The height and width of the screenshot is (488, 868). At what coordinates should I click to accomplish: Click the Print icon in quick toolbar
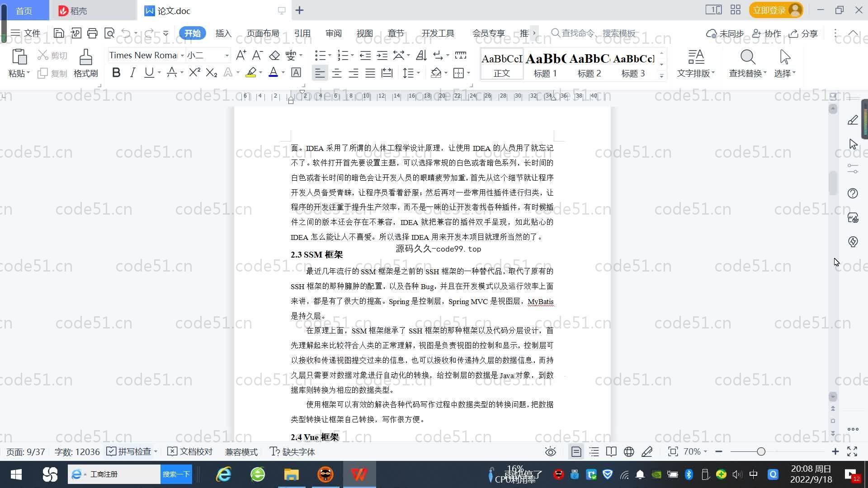pos(92,33)
